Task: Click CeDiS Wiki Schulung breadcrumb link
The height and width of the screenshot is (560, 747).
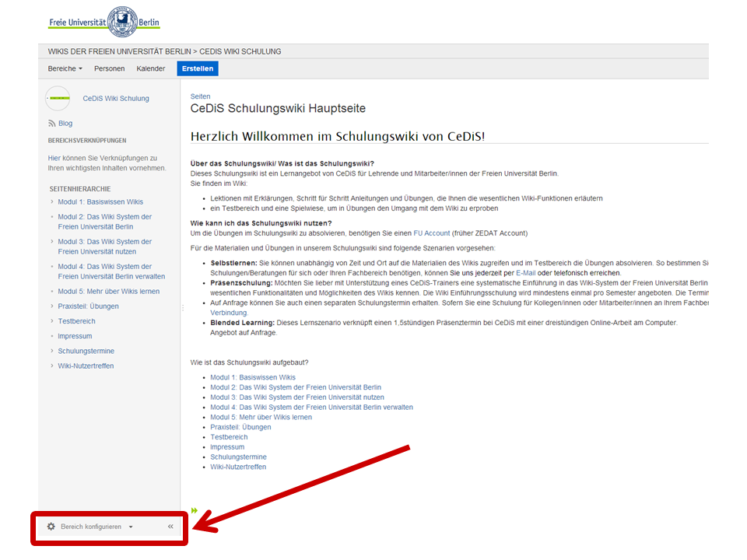Action: click(x=240, y=51)
